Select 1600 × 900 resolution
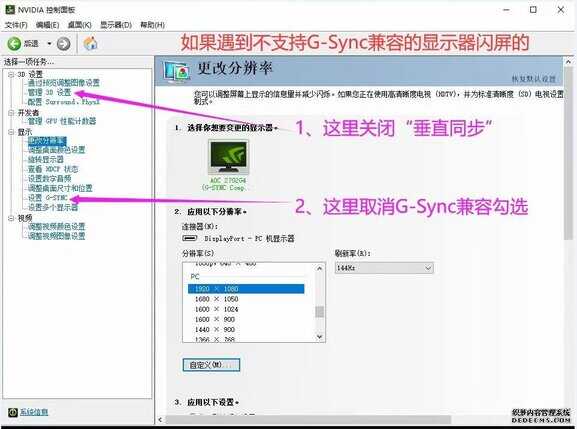Image resolution: width=577 pixels, height=429 pixels. coord(246,319)
